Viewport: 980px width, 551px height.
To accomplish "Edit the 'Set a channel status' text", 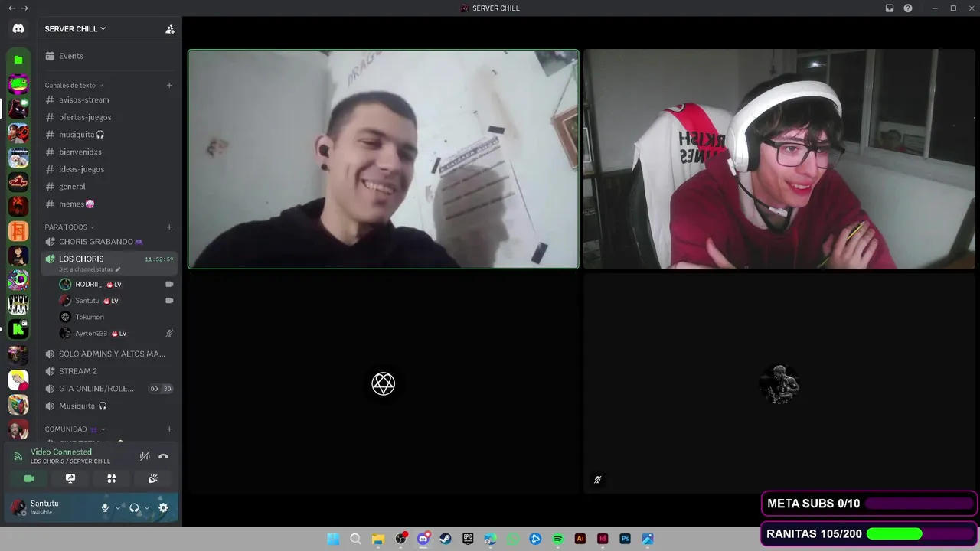I will (90, 269).
